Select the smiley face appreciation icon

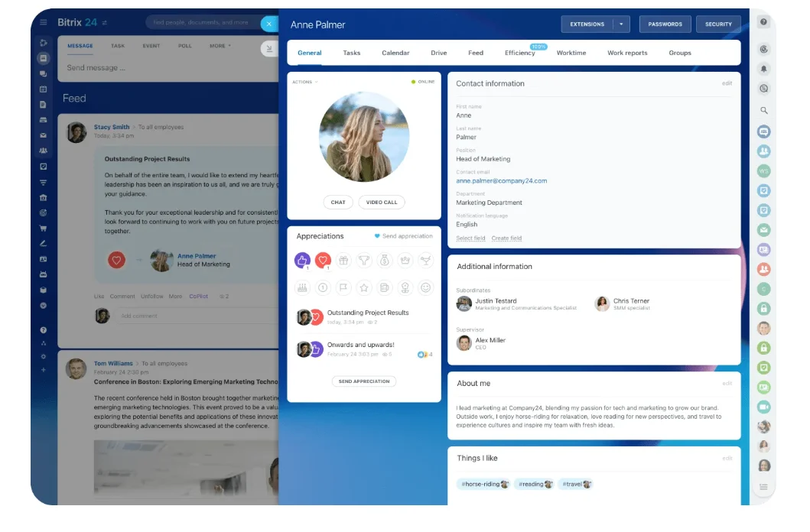pos(426,288)
